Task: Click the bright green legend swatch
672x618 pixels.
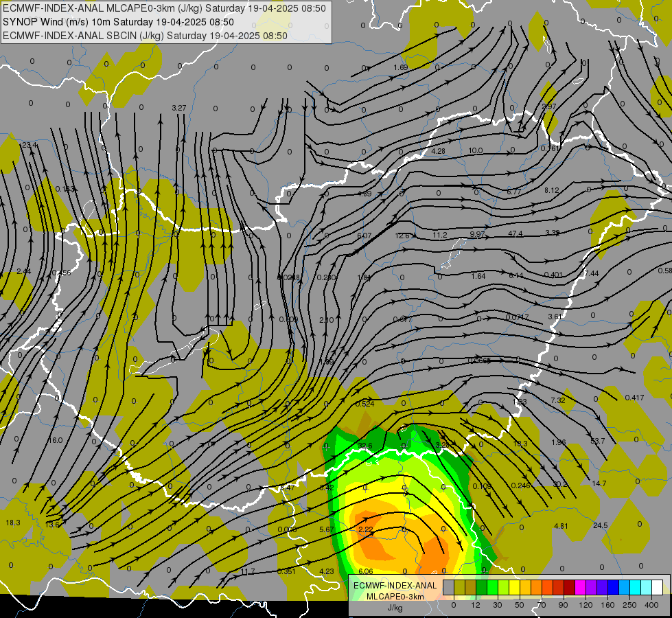Action: click(x=492, y=587)
